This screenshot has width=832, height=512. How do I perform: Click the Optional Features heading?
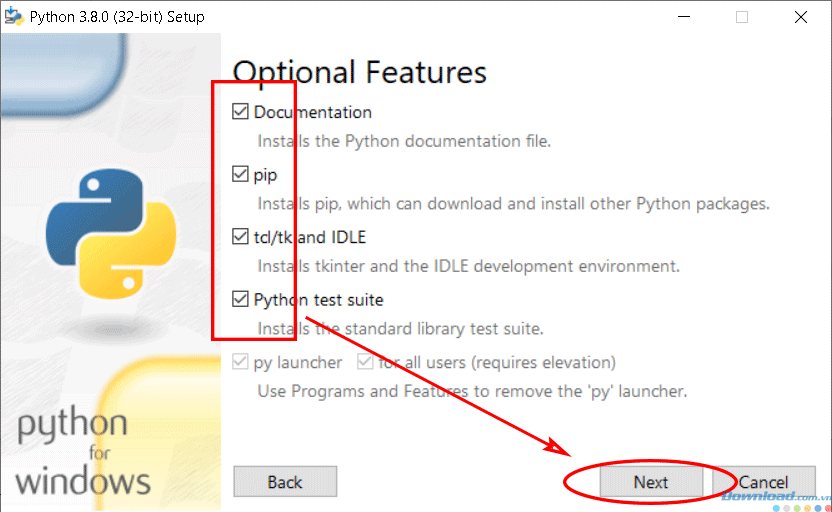coord(360,72)
